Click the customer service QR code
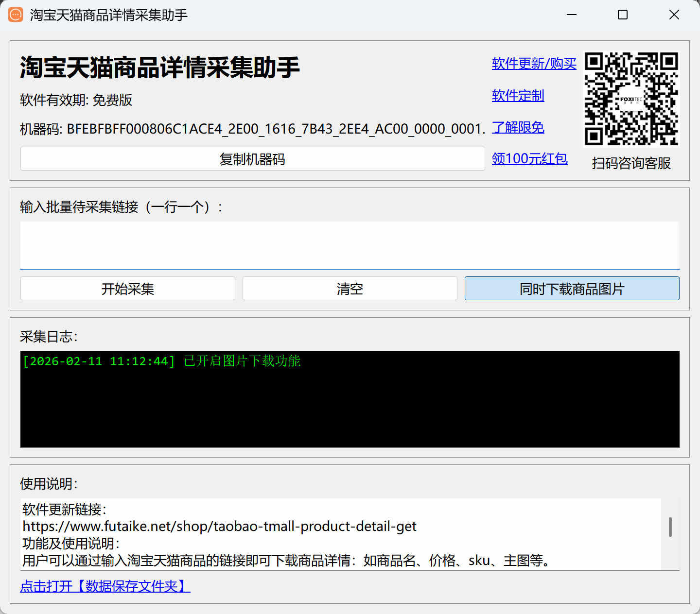Image resolution: width=700 pixels, height=614 pixels. pos(631,99)
